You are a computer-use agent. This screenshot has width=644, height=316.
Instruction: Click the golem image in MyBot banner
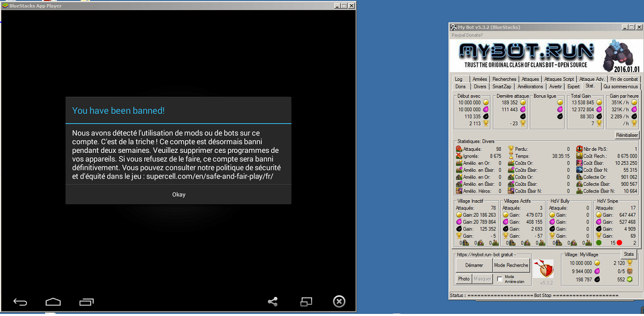pyautogui.click(x=620, y=56)
